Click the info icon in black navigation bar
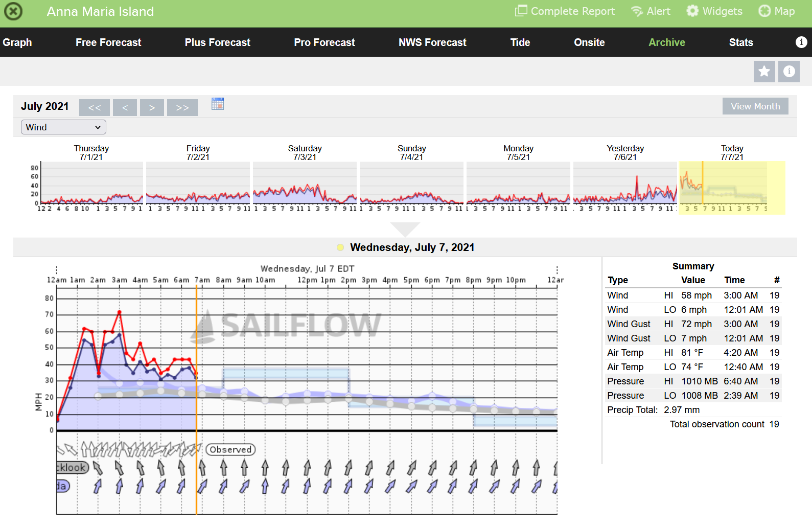Image resolution: width=812 pixels, height=527 pixels. 801,42
